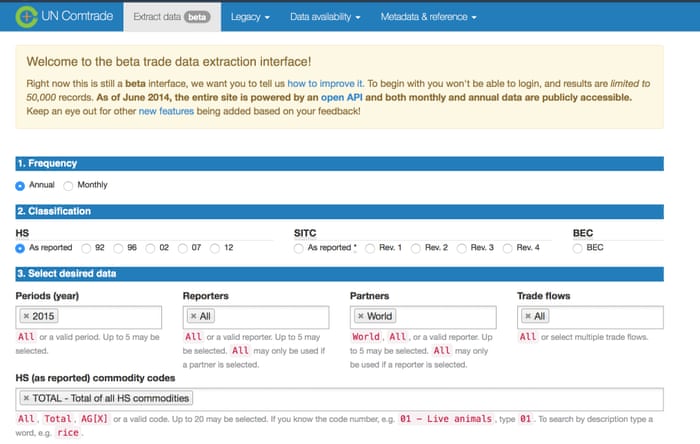Click inside the Periods (year) field
The image size is (700, 444).
coord(89,317)
